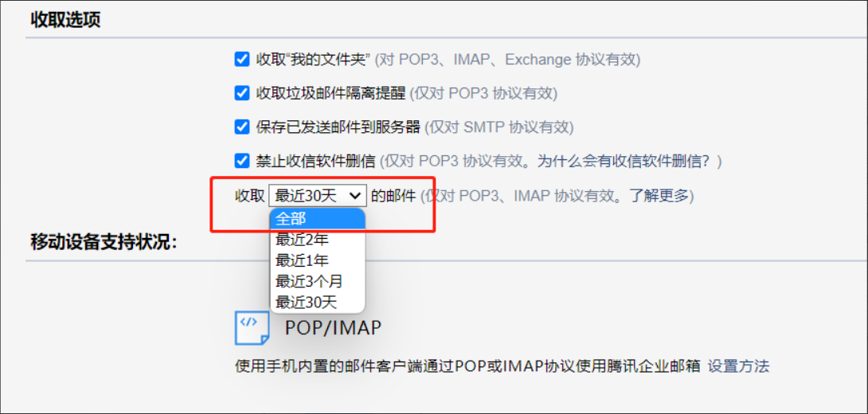Uncheck the 收取"我的文件夹" checkbox
This screenshot has height=414, width=868.
pos(242,59)
